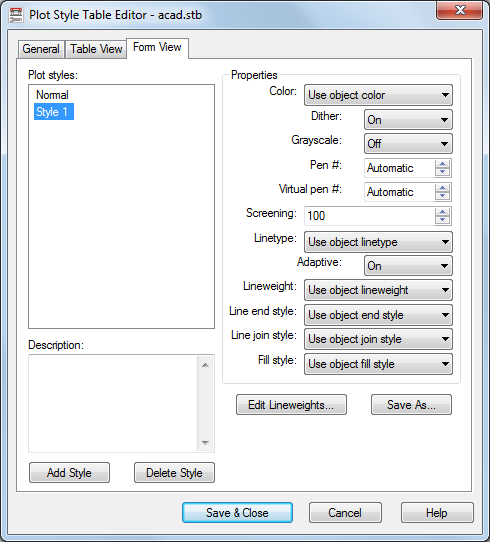Click the Add Style button
This screenshot has width=490, height=542.
point(69,473)
